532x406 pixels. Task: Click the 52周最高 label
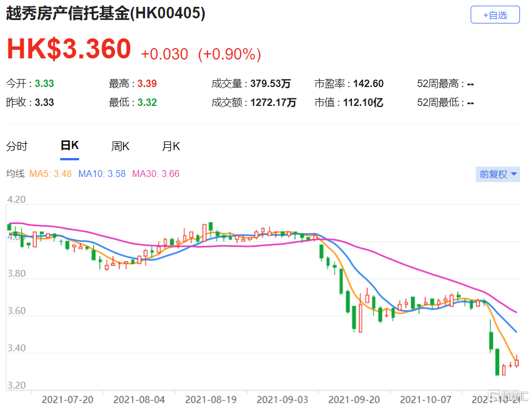click(x=437, y=84)
